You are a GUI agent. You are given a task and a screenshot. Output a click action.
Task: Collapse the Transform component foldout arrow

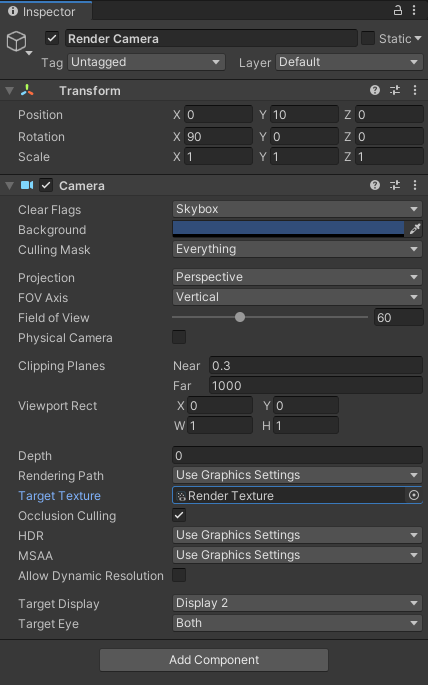point(9,91)
